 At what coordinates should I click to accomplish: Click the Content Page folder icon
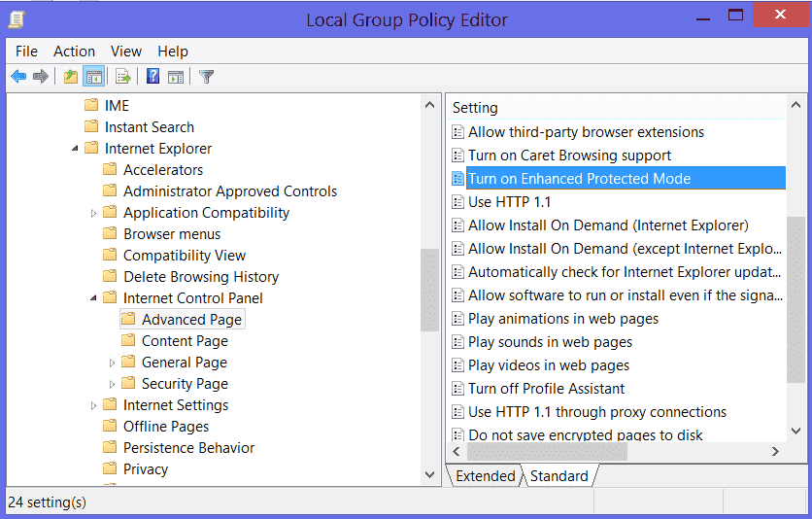click(x=128, y=340)
